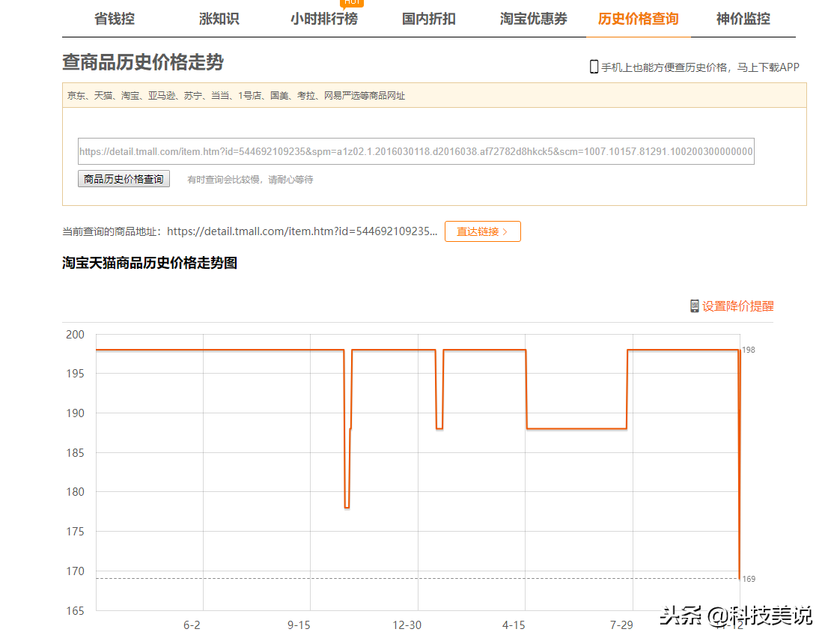Focus the product URL input field

tap(416, 151)
